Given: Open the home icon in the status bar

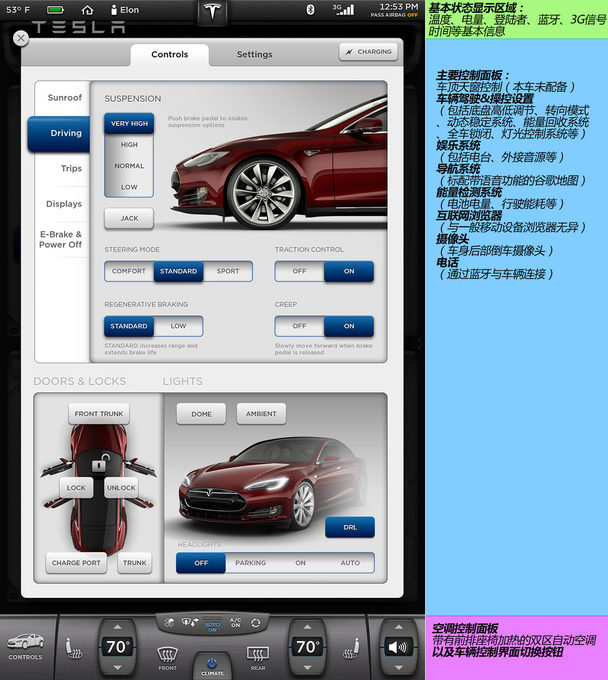Looking at the screenshot, I should point(88,10).
